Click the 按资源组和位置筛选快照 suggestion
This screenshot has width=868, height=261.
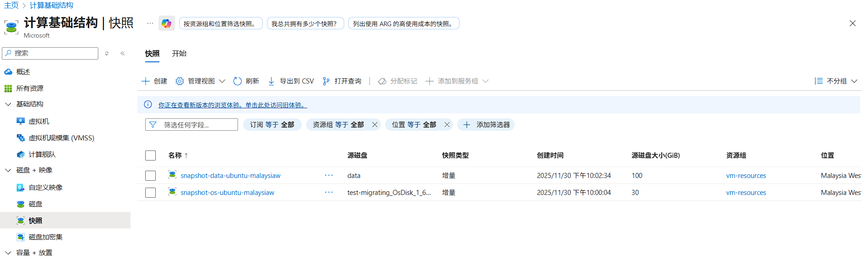point(221,23)
